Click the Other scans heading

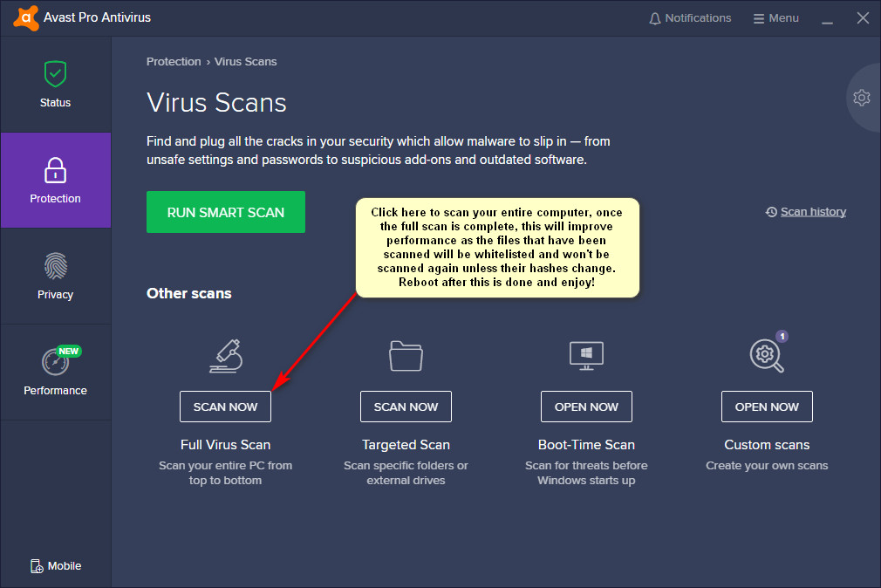(x=188, y=293)
